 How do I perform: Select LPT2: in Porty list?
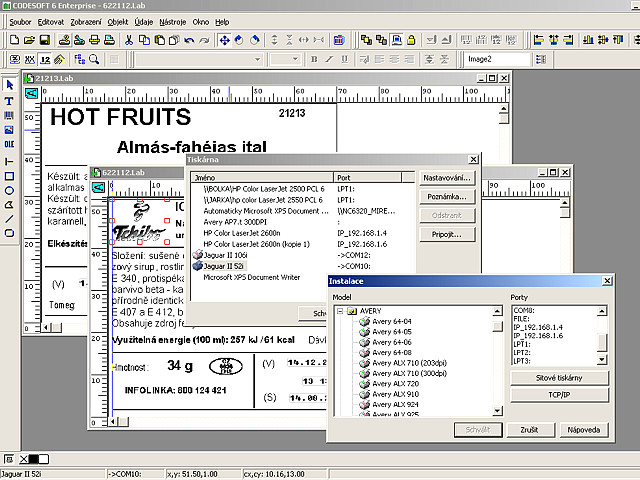click(x=522, y=353)
